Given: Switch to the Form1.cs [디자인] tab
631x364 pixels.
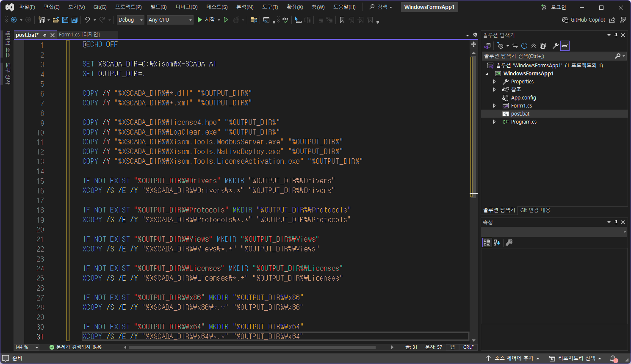Looking at the screenshot, I should pyautogui.click(x=79, y=35).
